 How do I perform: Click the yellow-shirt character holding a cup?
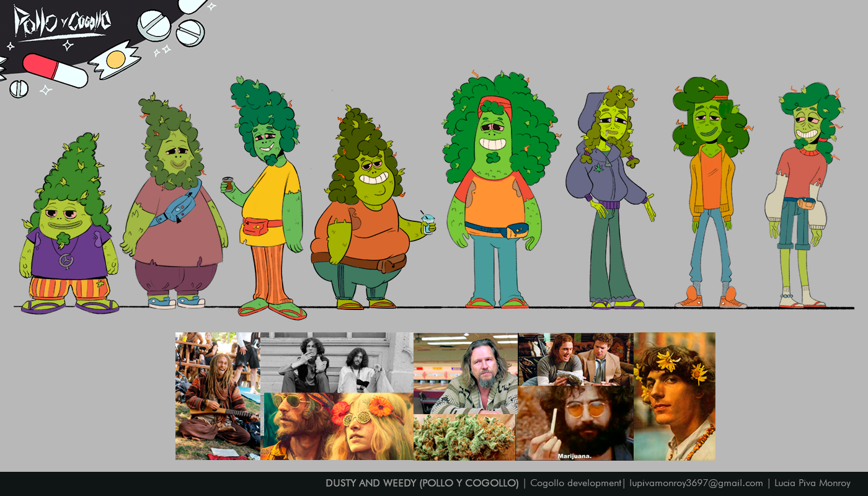[268, 198]
